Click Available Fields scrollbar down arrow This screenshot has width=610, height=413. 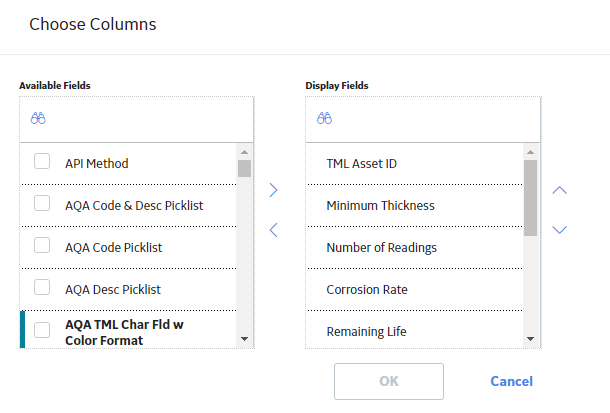(244, 339)
